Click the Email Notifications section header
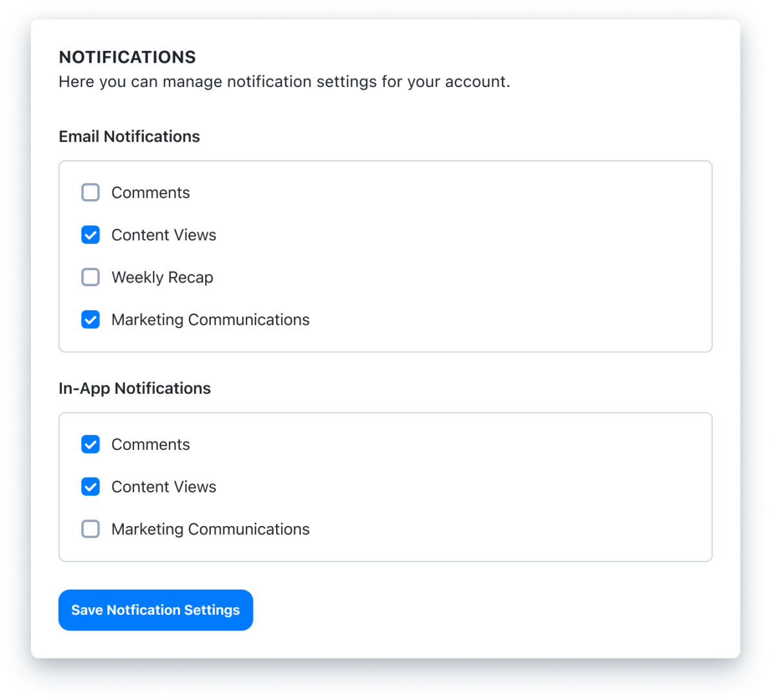 tap(129, 136)
